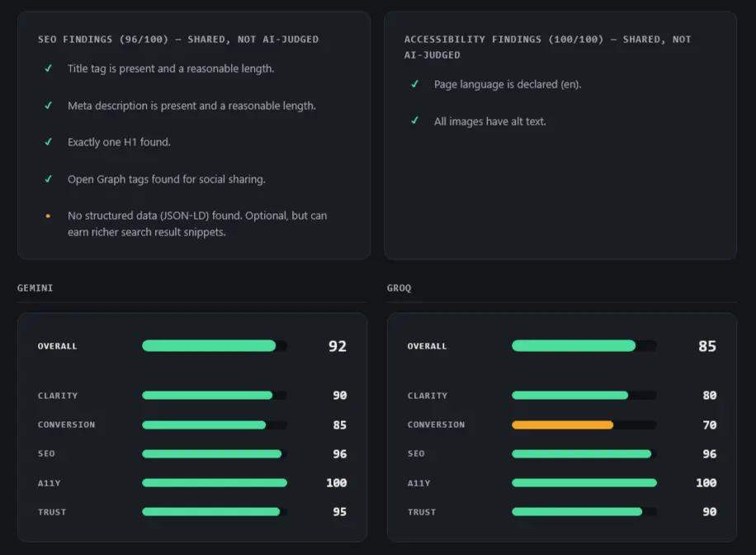756x555 pixels.
Task: Click the GEMINI section heading
Action: pos(35,287)
